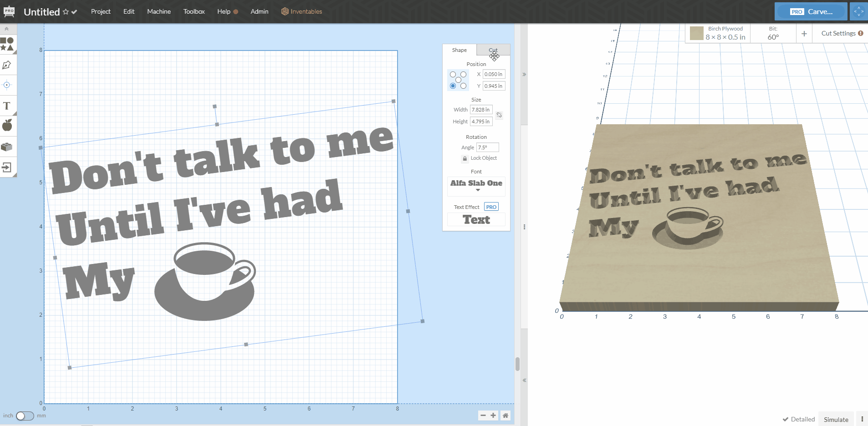Click the Import icon in left toolbar
Image resolution: width=868 pixels, height=426 pixels.
7,167
